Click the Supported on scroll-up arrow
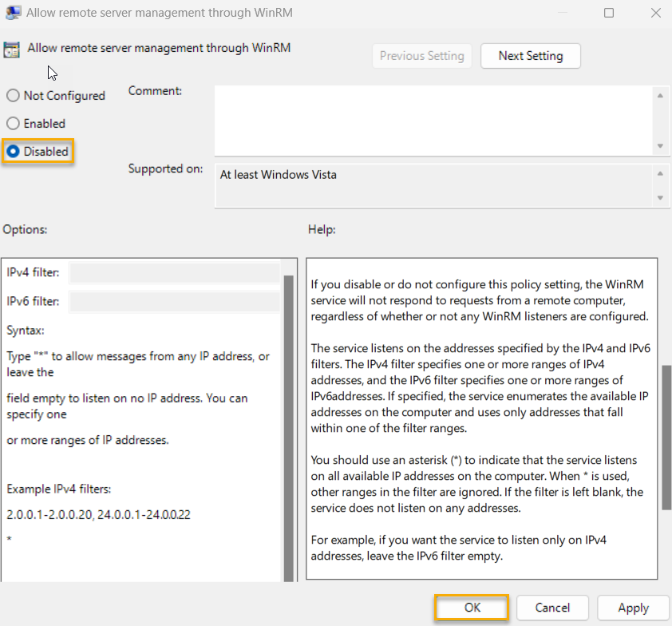The height and width of the screenshot is (626, 672). click(662, 172)
